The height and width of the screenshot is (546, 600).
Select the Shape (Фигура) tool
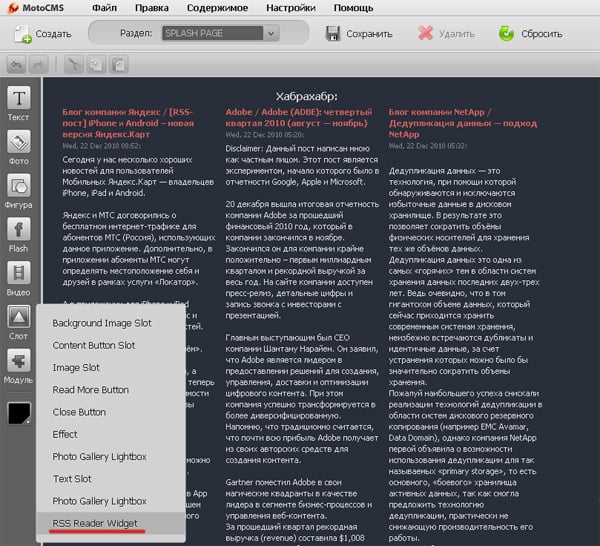19,186
